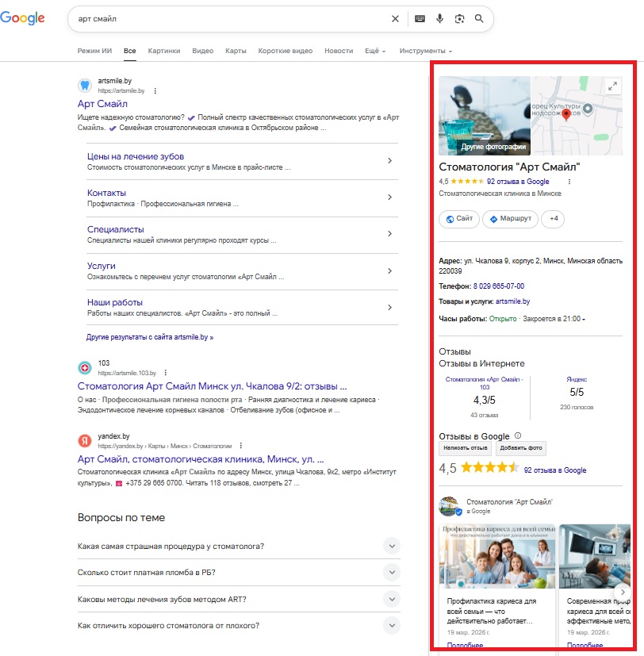The height and width of the screenshot is (656, 644).
Task: Open the Короткие видео tab
Action: point(286,51)
